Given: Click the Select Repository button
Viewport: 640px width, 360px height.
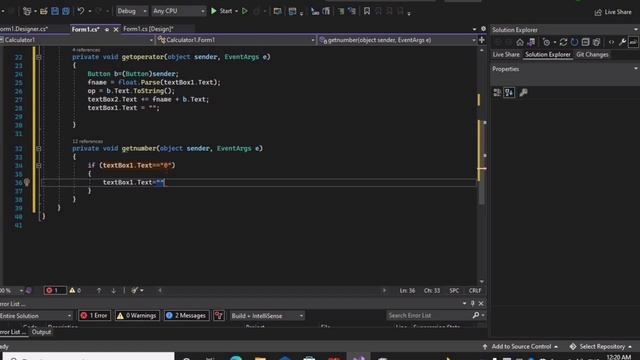Looking at the screenshot, I should [x=601, y=347].
